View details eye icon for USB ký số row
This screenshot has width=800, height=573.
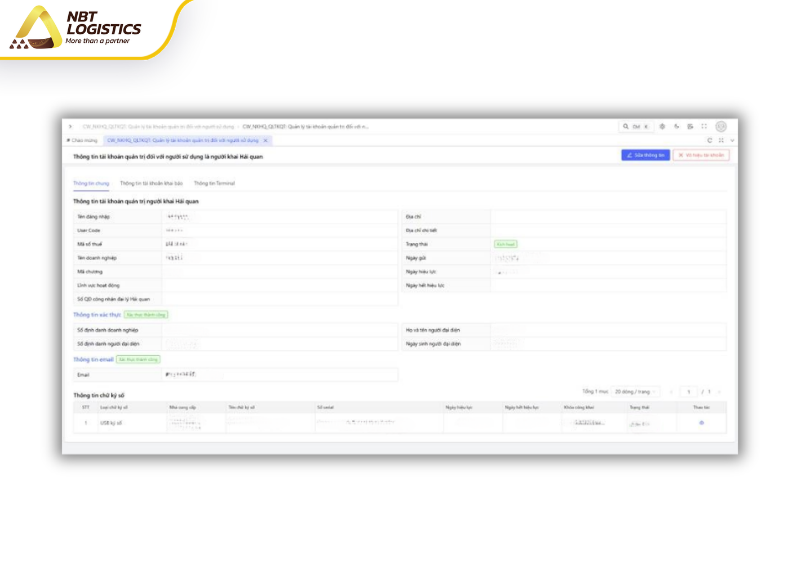pos(702,423)
